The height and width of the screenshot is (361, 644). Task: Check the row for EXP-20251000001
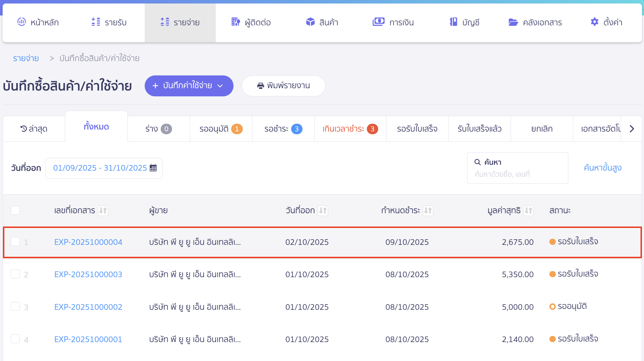tap(15, 339)
